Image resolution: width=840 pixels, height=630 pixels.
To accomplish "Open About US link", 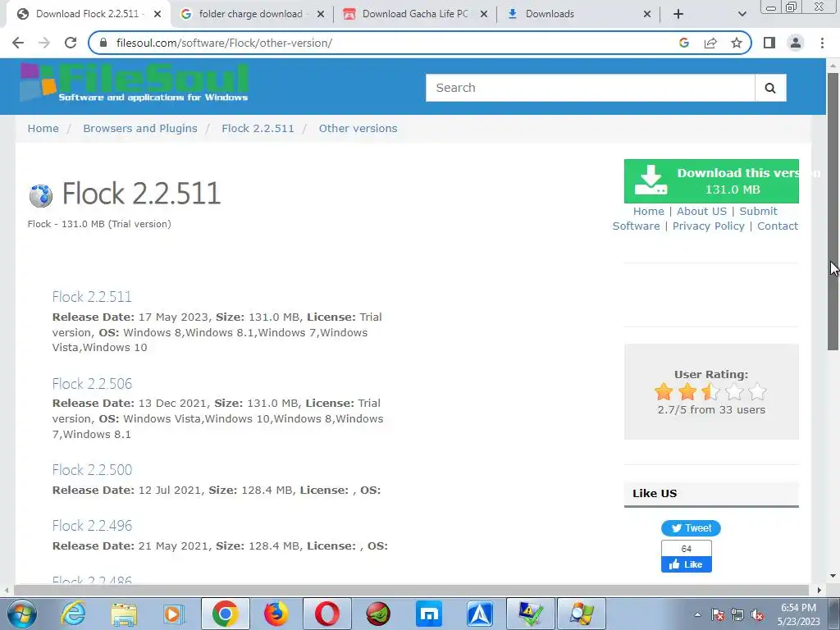I will coord(701,211).
